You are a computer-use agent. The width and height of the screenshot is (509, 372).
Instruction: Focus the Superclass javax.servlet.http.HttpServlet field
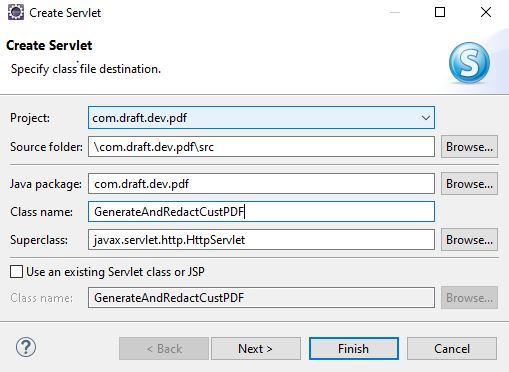coord(261,240)
